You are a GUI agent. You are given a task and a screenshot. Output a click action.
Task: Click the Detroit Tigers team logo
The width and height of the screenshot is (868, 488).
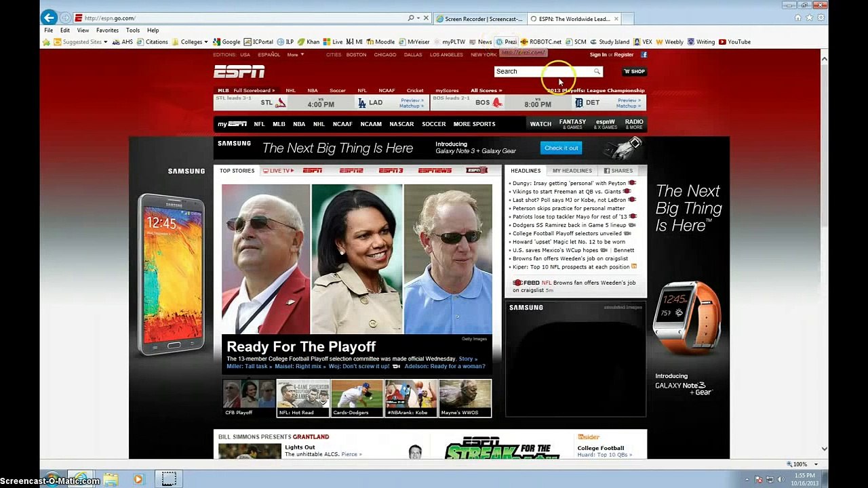[x=578, y=103]
